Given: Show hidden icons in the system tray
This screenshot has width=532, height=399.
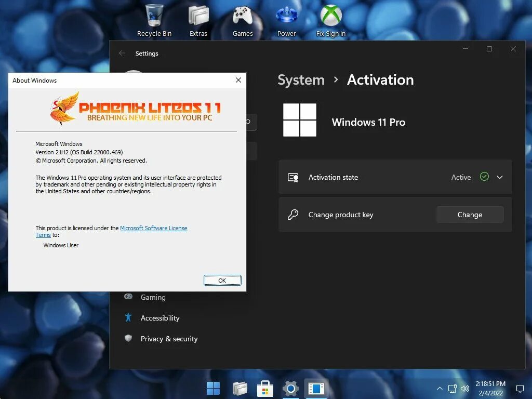Looking at the screenshot, I should coord(440,388).
